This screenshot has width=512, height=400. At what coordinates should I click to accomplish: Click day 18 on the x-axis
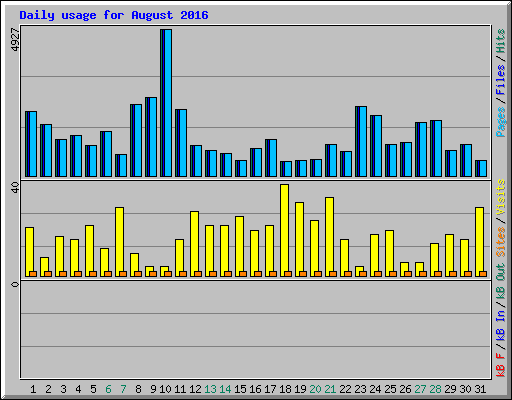(x=285, y=389)
